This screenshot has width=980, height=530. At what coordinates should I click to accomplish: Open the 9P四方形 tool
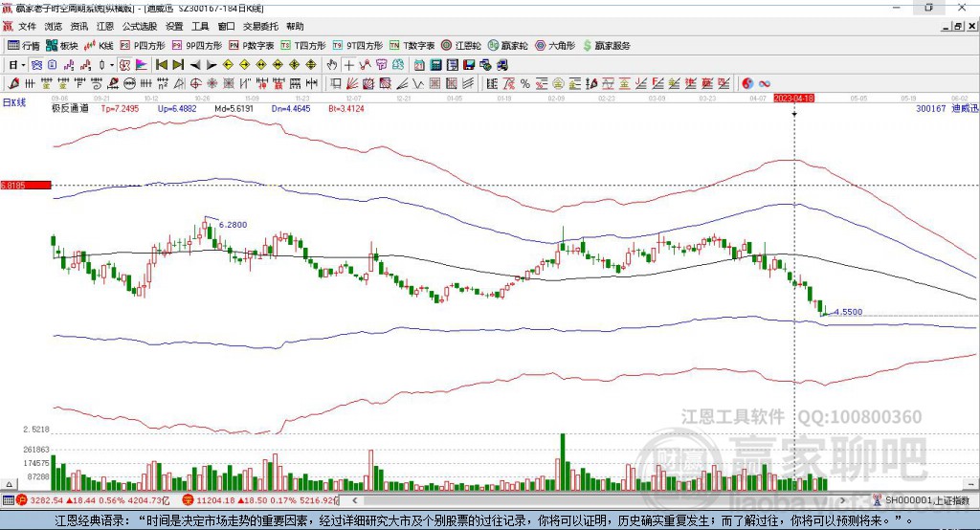[x=197, y=46]
